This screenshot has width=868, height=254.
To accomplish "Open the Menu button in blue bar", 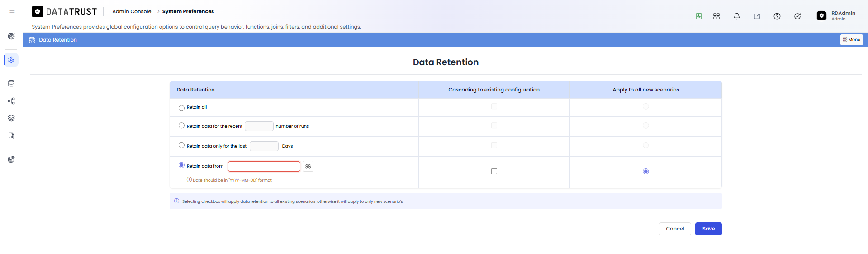I will point(851,40).
